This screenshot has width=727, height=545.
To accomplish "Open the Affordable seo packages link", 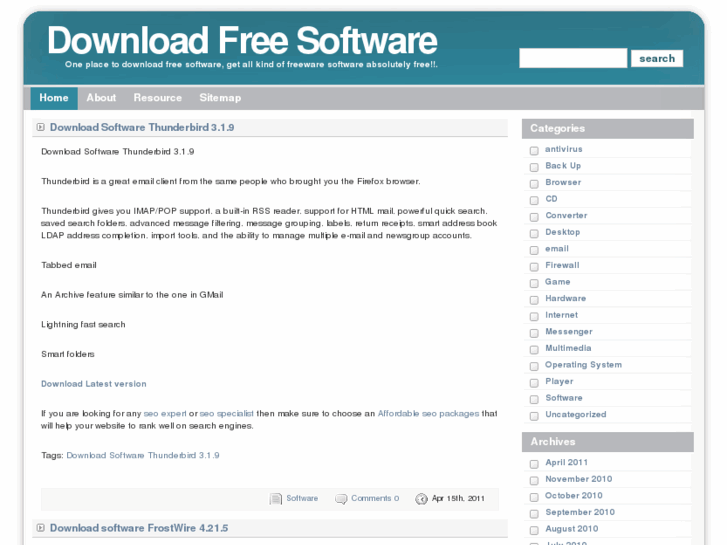I will click(x=428, y=413).
